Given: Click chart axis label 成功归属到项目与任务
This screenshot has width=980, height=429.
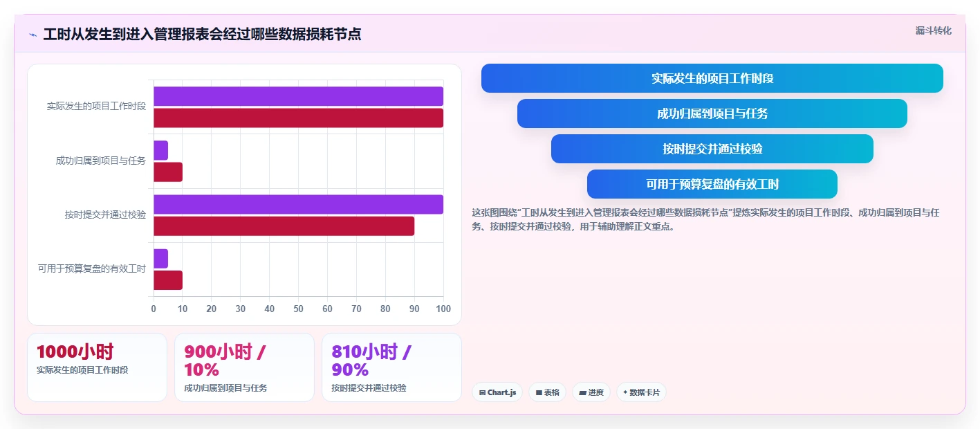Looking at the screenshot, I should [101, 161].
